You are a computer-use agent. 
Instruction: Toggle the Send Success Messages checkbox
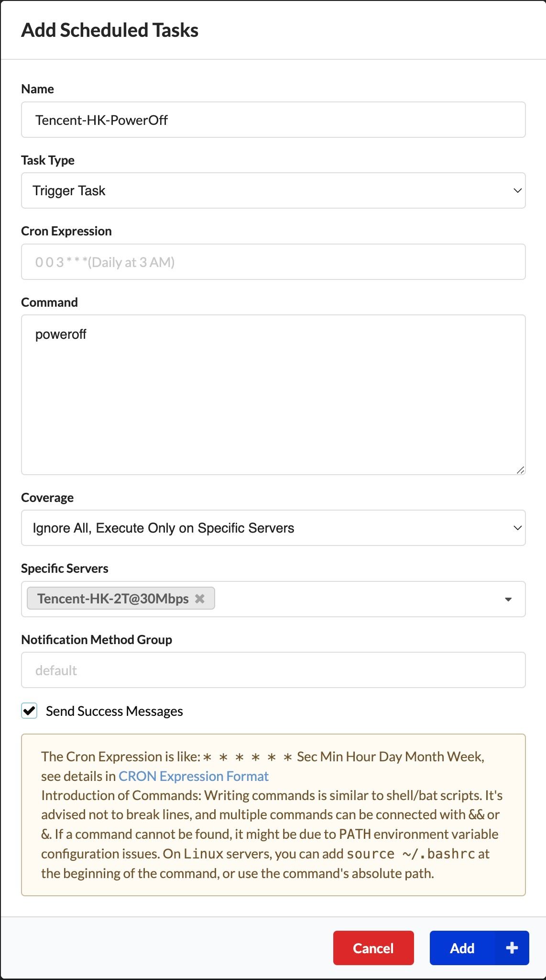coord(29,711)
